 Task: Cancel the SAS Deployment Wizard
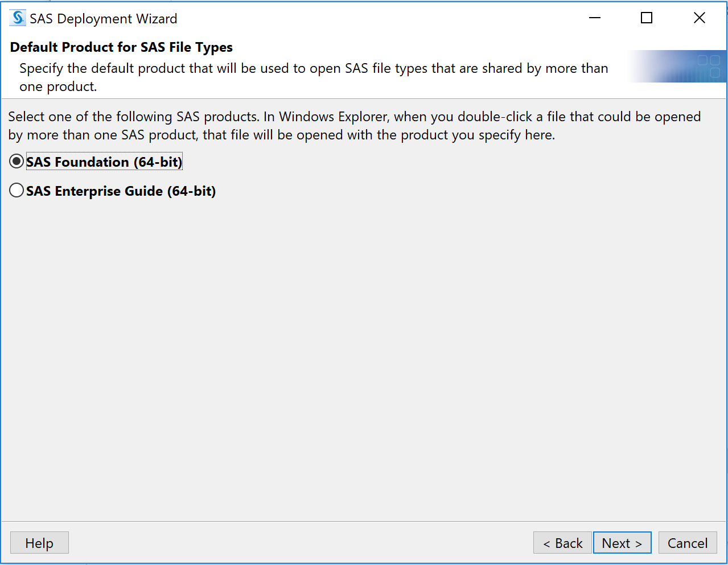[x=688, y=543]
